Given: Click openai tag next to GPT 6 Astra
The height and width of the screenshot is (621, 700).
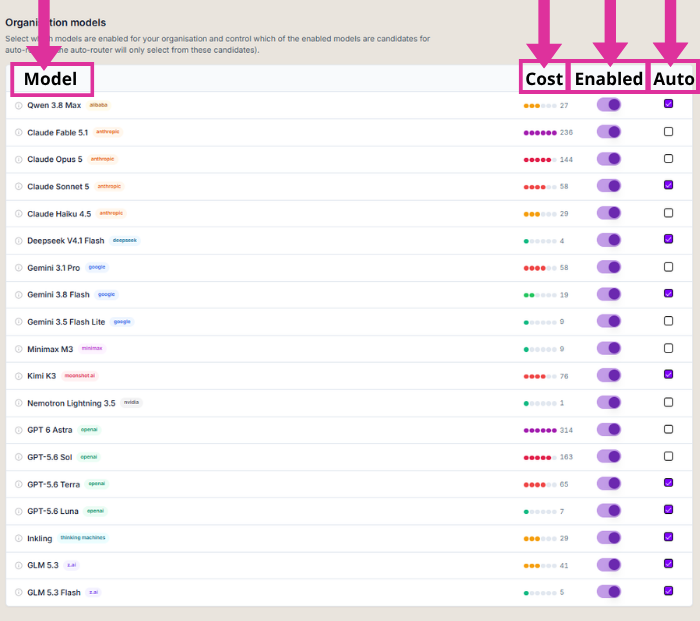Looking at the screenshot, I should 89,429.
